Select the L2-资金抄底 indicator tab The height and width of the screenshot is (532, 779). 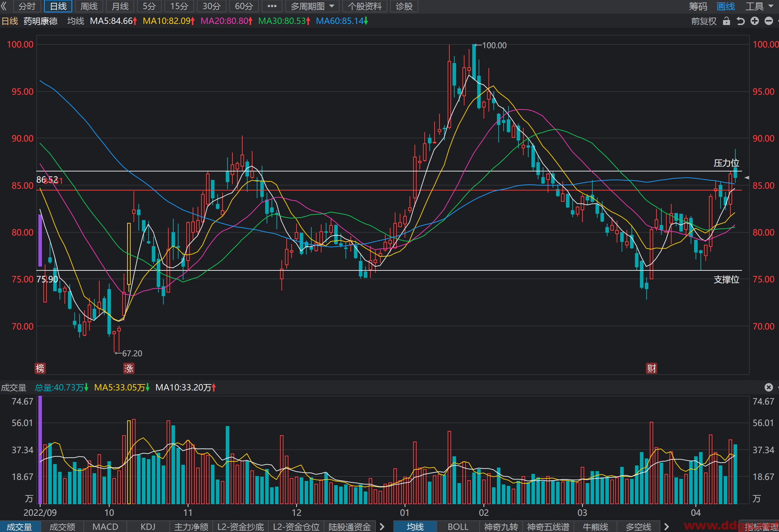pyautogui.click(x=241, y=527)
